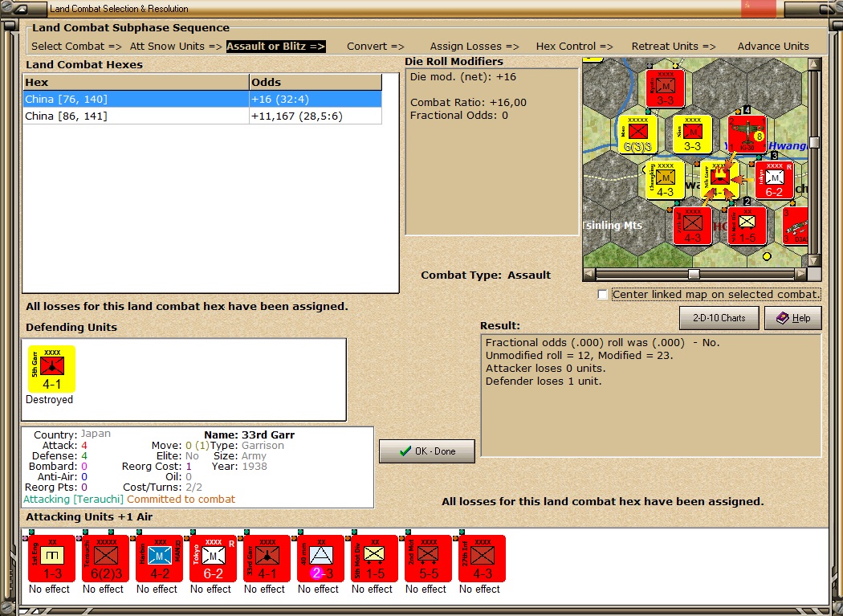Screen dimensions: 843x616
Task: Click burning 5th Garr unit on map
Action: click(x=720, y=180)
